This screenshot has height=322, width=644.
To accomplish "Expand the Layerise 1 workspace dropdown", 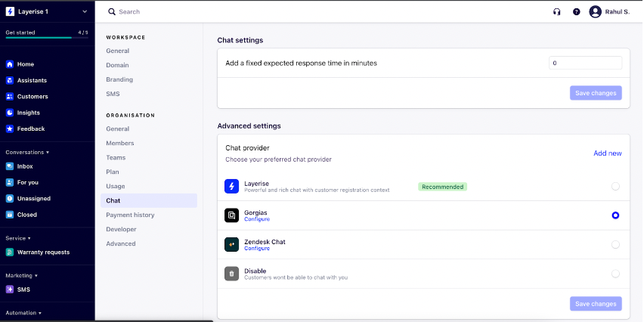I will 85,11.
